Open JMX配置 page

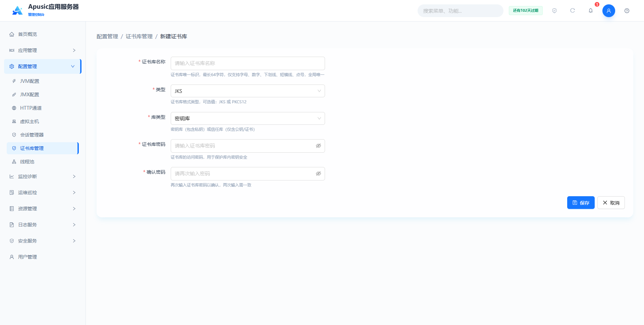coord(43,95)
